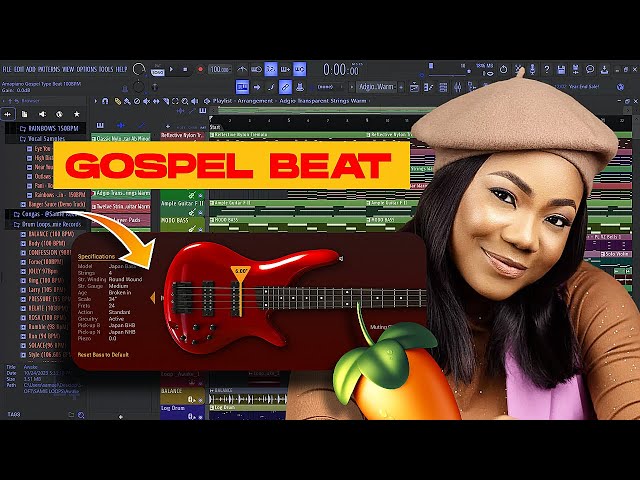Image resolution: width=640 pixels, height=480 pixels.
Task: Open the Adagio Warm pattern selector
Action: pos(376,87)
